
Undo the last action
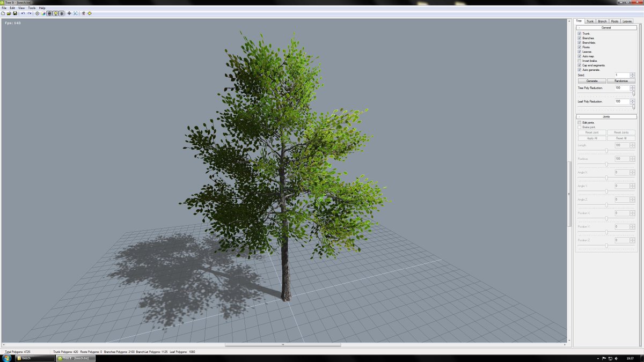coord(23,13)
